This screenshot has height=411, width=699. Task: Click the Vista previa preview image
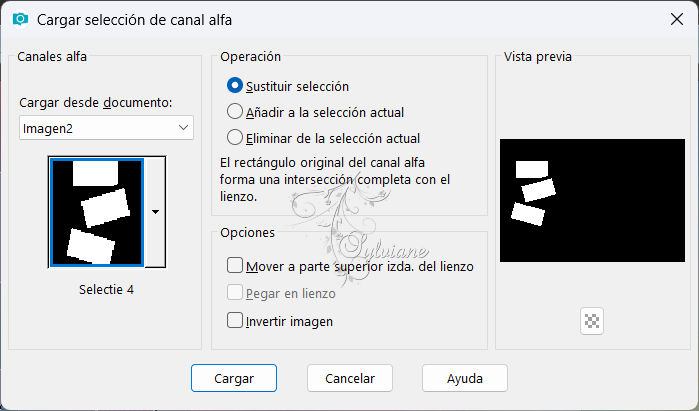click(x=592, y=200)
